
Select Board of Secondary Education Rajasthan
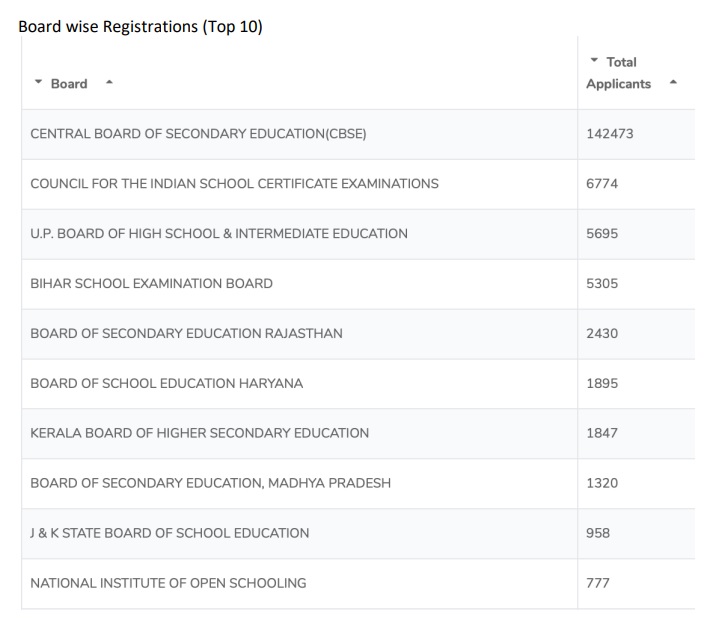pos(187,333)
